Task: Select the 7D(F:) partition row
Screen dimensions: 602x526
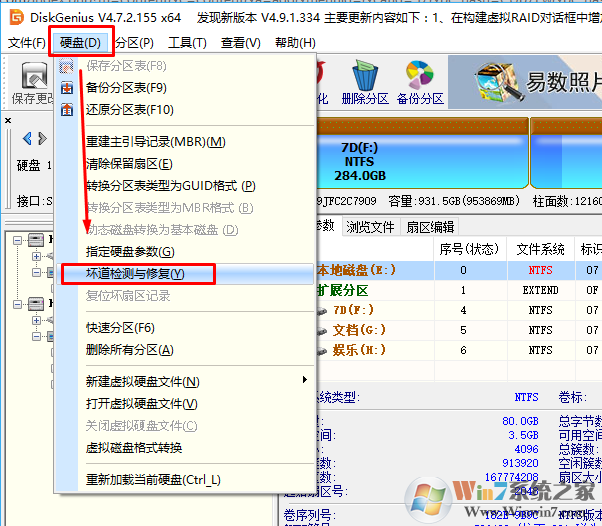Action: [x=459, y=310]
